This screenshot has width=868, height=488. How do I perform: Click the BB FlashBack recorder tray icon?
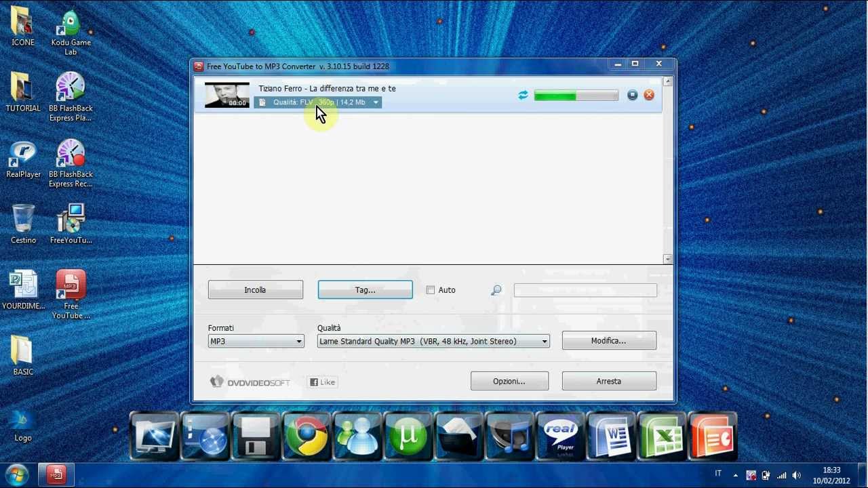click(751, 475)
